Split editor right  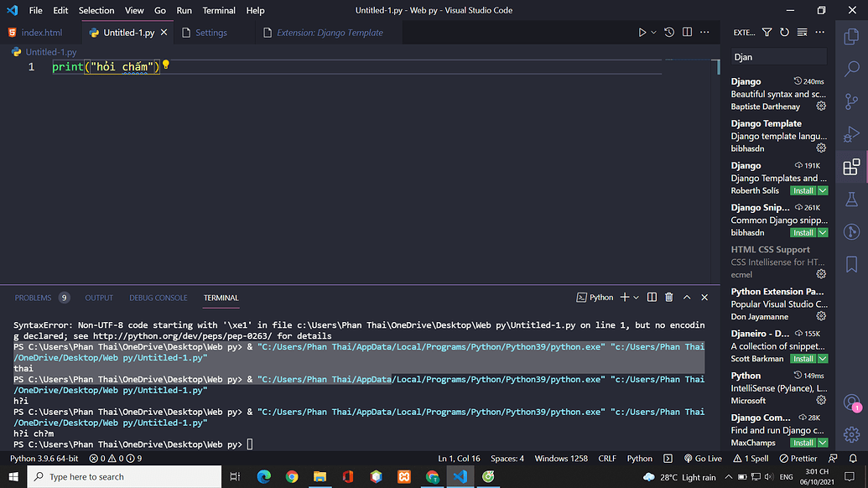click(687, 33)
